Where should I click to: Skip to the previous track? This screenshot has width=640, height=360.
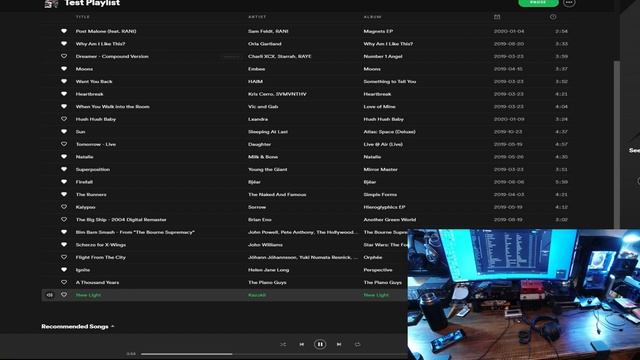[x=302, y=344]
